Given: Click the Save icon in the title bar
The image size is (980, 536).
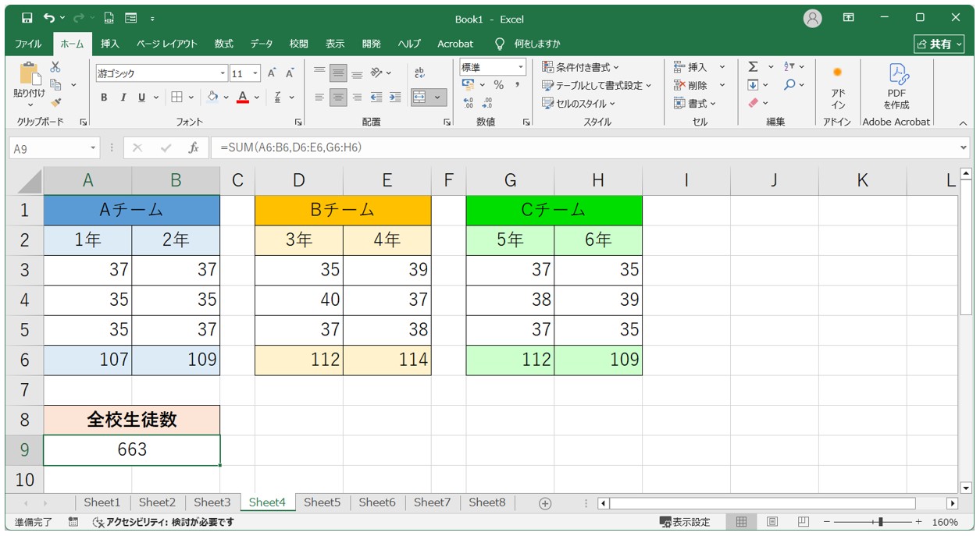Looking at the screenshot, I should [27, 18].
